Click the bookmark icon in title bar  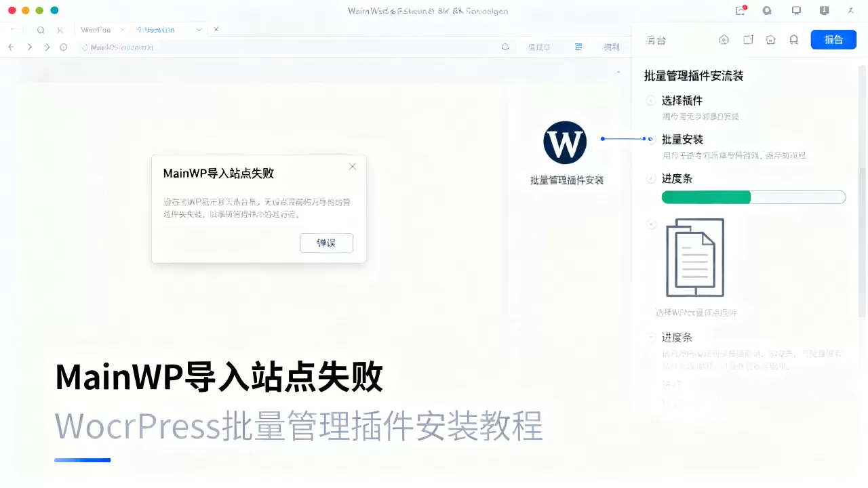(x=824, y=10)
